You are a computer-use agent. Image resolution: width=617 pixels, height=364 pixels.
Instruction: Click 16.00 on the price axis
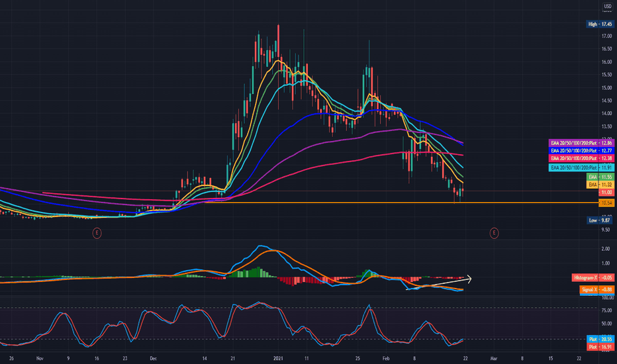(606, 62)
